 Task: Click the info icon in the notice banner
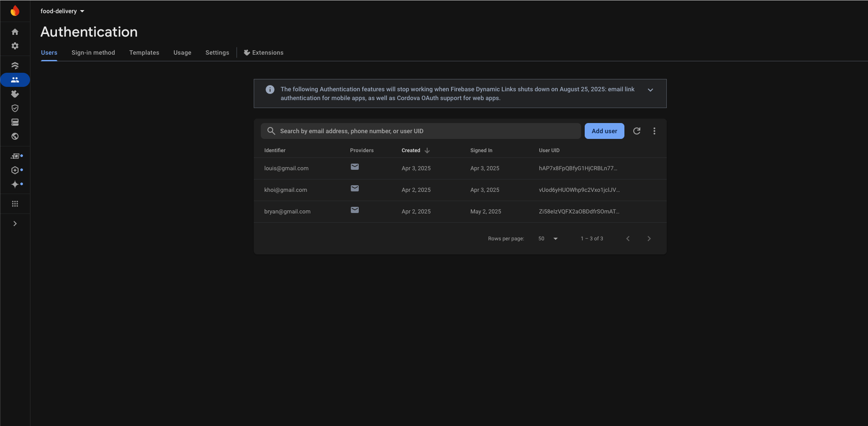point(270,90)
